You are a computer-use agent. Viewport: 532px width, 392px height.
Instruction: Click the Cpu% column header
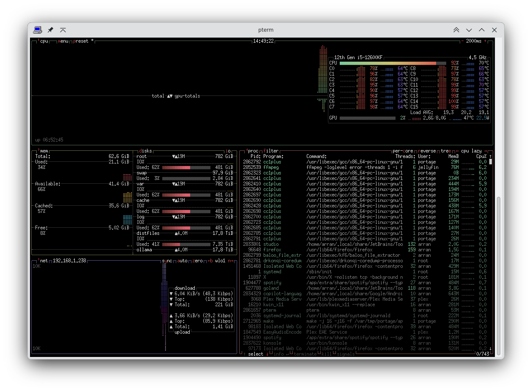tap(481, 156)
